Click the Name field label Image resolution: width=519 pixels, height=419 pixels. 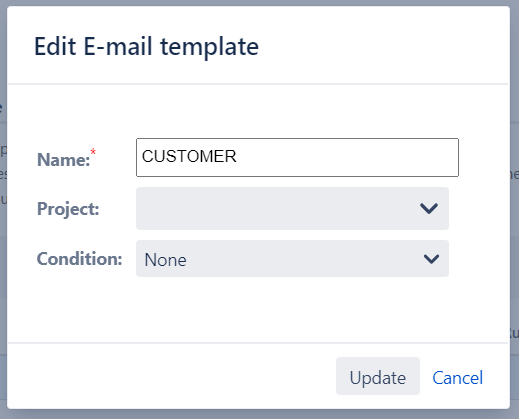tap(63, 160)
